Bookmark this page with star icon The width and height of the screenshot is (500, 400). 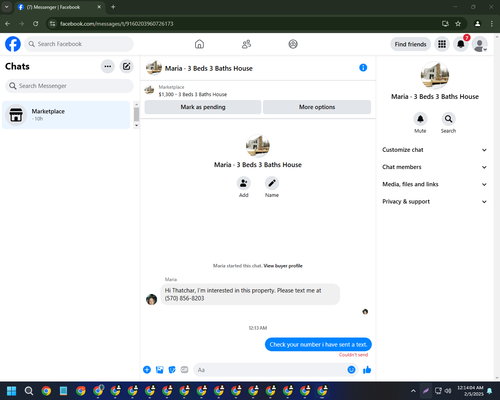[458, 24]
